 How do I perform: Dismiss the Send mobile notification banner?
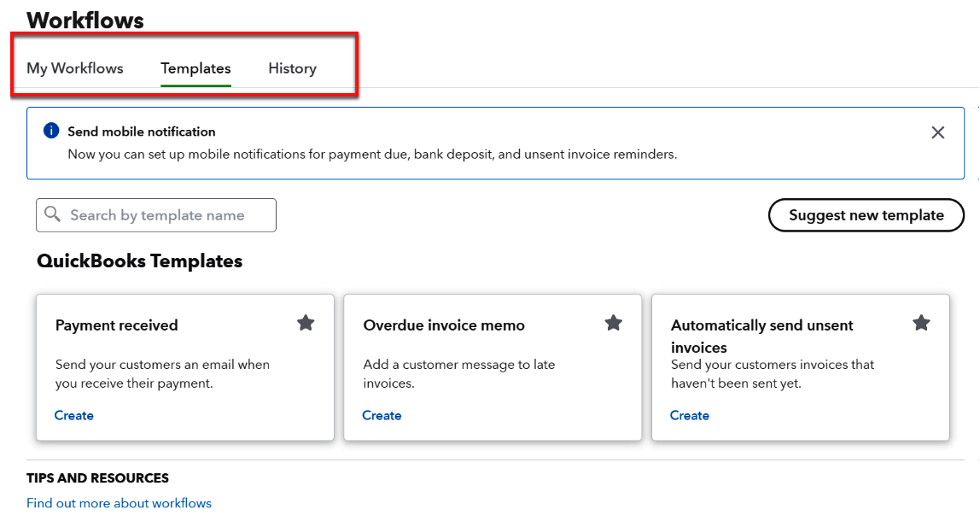click(937, 132)
